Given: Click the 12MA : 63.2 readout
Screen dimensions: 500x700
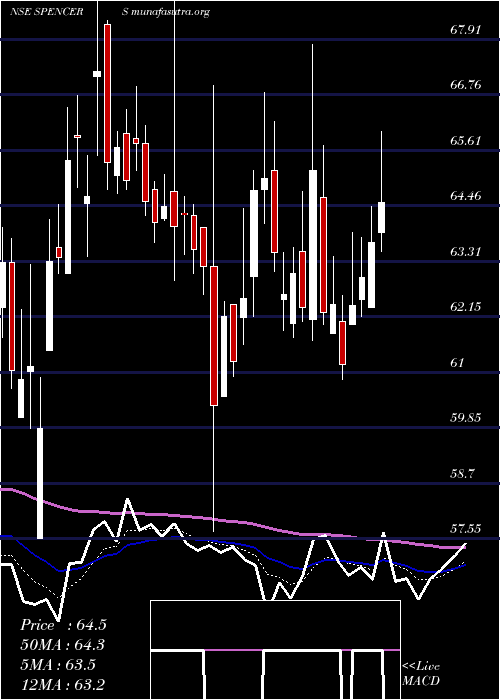Looking at the screenshot, I should (62, 684).
